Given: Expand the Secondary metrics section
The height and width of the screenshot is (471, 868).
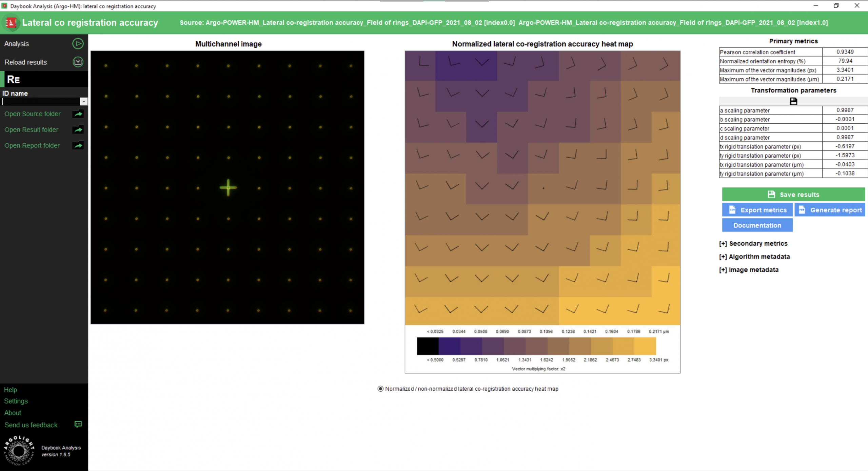Looking at the screenshot, I should [753, 244].
